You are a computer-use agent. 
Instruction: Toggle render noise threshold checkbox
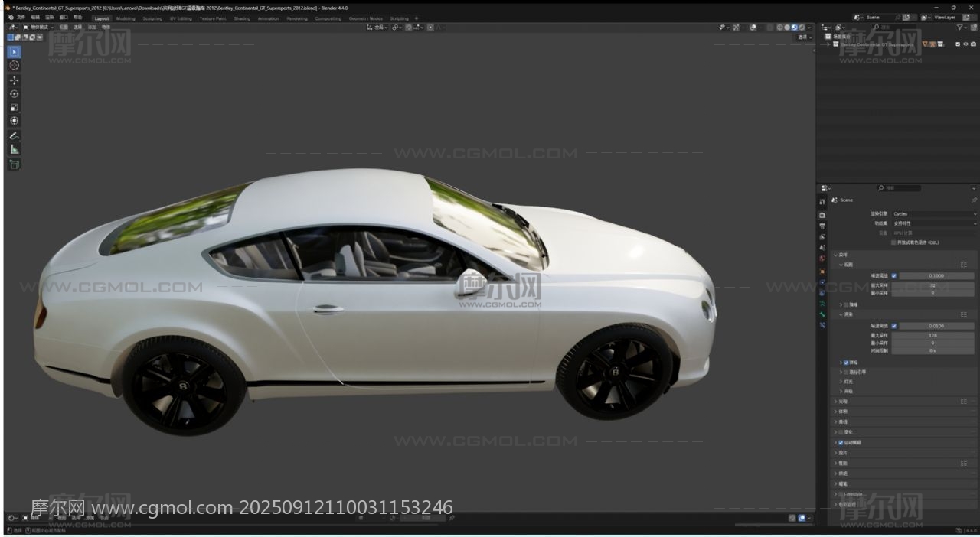[x=893, y=326]
